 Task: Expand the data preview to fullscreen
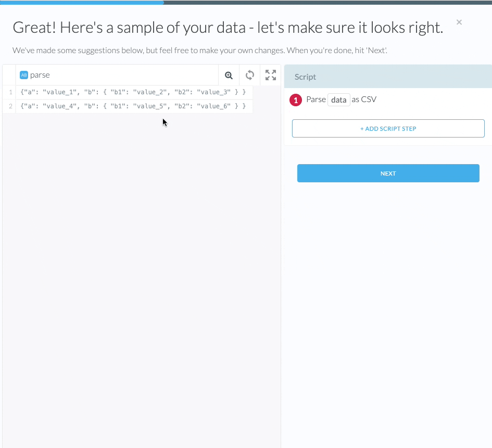[x=270, y=75]
